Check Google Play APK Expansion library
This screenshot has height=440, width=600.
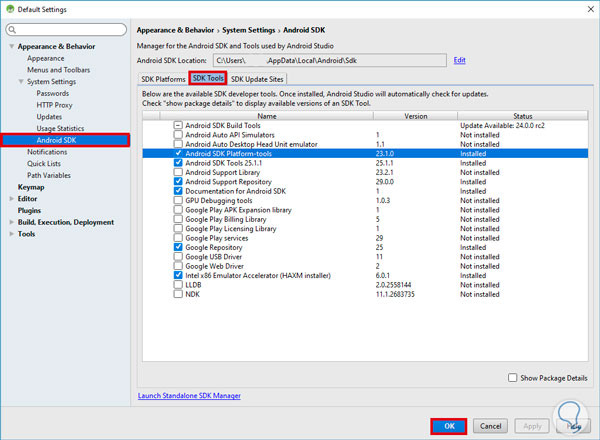[x=178, y=210]
